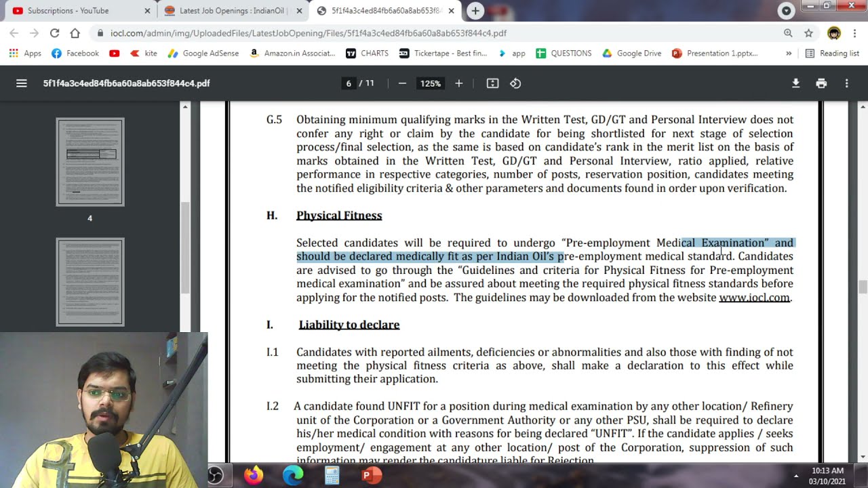Click the I.2 clause label

273,407
